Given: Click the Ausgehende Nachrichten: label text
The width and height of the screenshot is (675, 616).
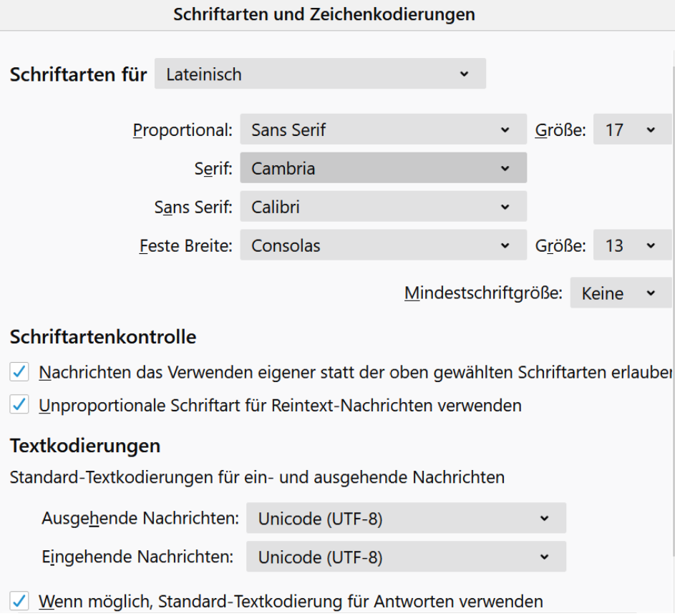Looking at the screenshot, I should pyautogui.click(x=140, y=518).
